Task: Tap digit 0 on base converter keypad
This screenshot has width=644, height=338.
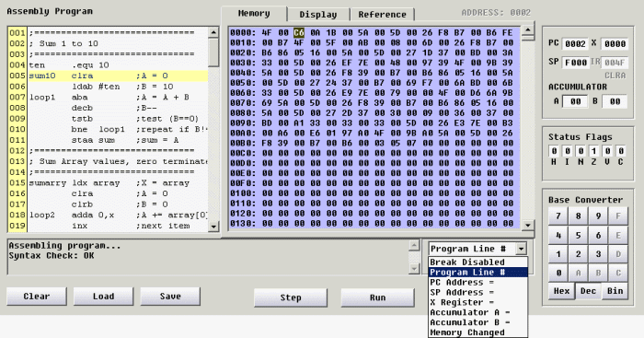Action: pyautogui.click(x=558, y=273)
